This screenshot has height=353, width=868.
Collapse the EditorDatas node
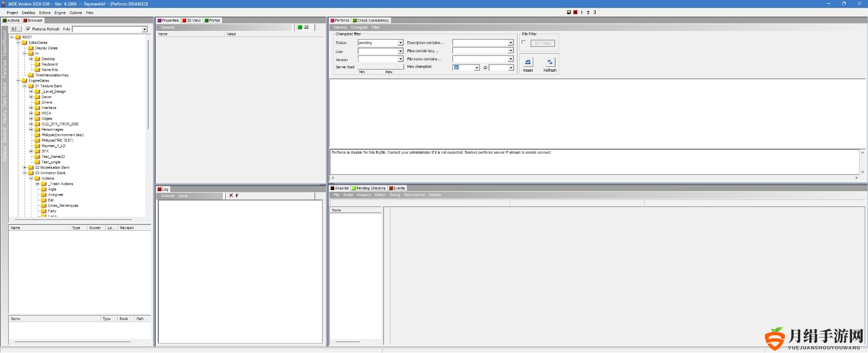coord(18,42)
